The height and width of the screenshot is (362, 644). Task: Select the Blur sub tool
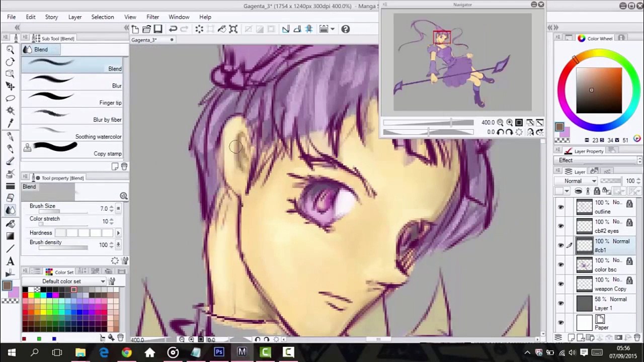(x=72, y=82)
